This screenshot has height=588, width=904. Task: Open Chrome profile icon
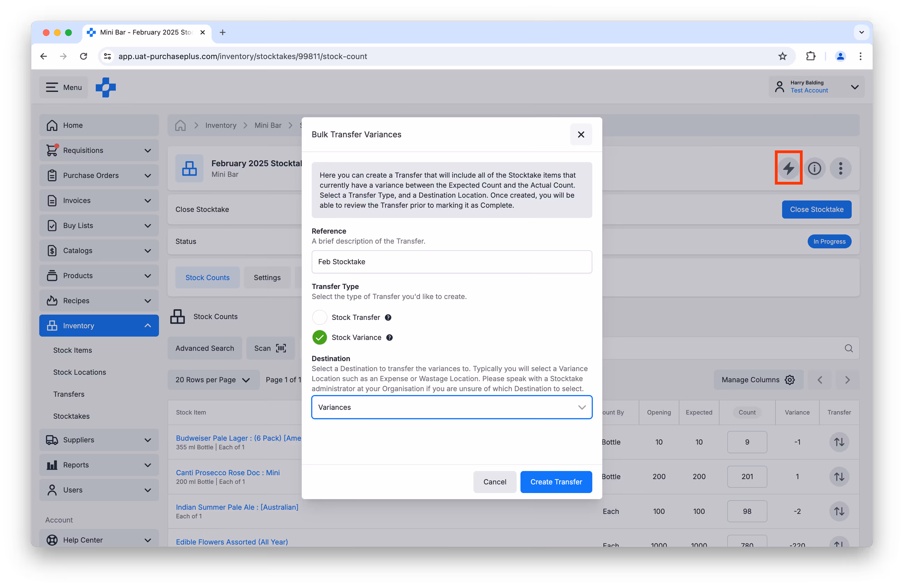click(840, 56)
